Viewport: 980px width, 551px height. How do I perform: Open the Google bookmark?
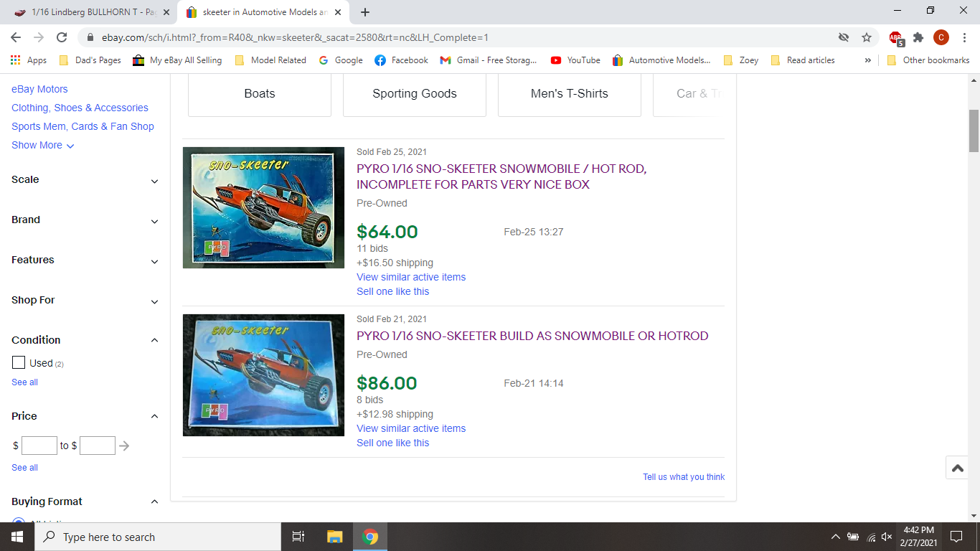click(341, 60)
